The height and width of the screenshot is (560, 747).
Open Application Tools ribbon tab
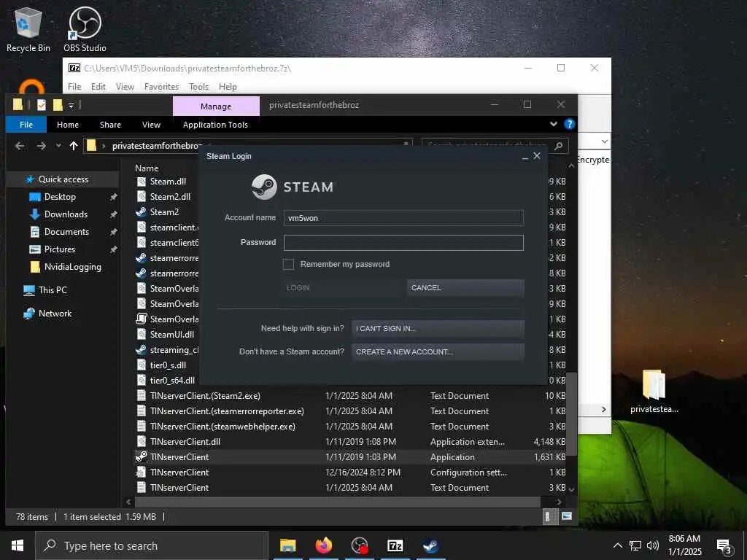tap(215, 124)
